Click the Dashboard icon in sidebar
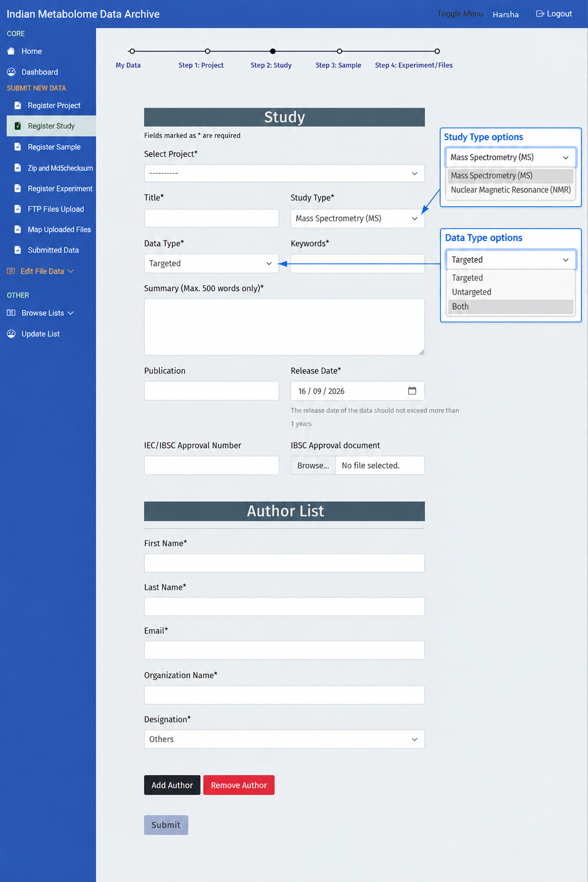Screen dimensions: 588x882 pos(11,72)
